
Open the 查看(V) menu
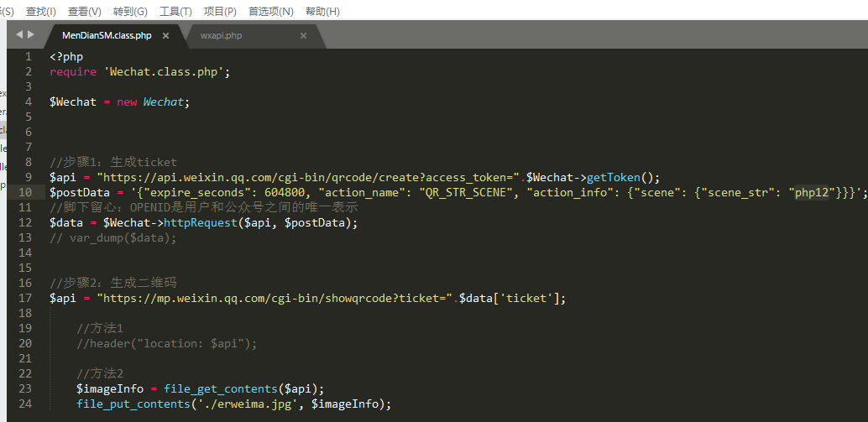[x=85, y=11]
